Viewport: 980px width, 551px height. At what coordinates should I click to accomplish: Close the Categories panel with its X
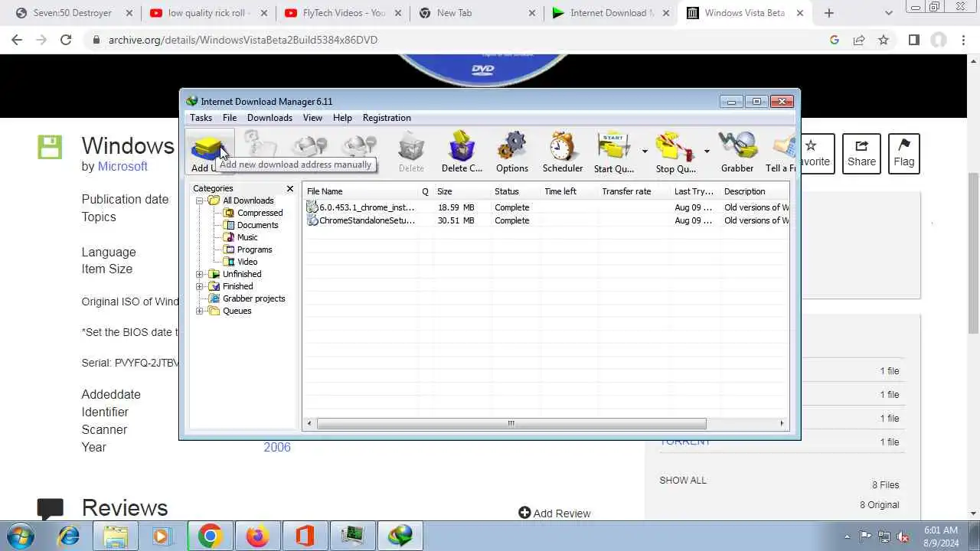pyautogui.click(x=289, y=188)
